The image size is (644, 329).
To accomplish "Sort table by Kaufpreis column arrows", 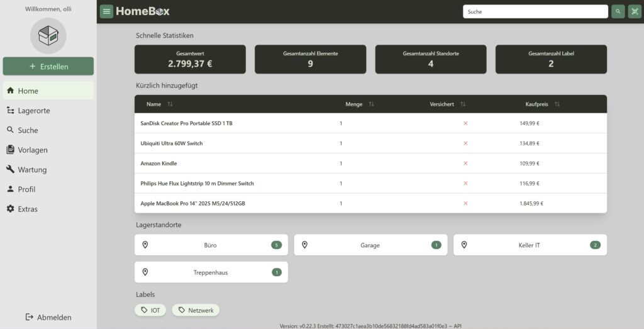I will 557,104.
